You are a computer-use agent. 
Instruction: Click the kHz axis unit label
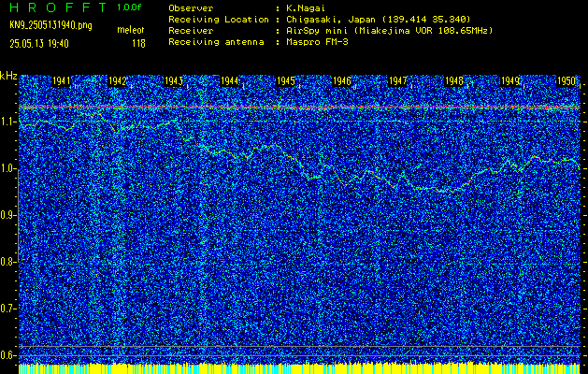[x=8, y=76]
